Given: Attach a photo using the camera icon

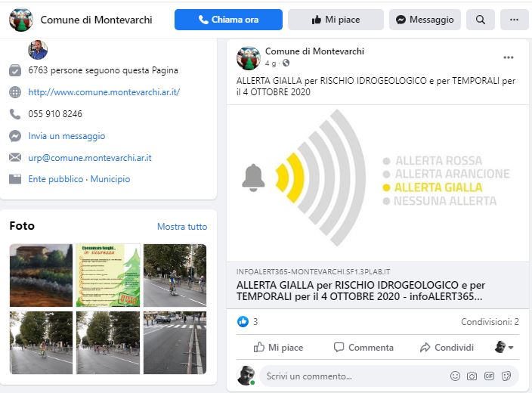Looking at the screenshot, I should pyautogui.click(x=472, y=376).
